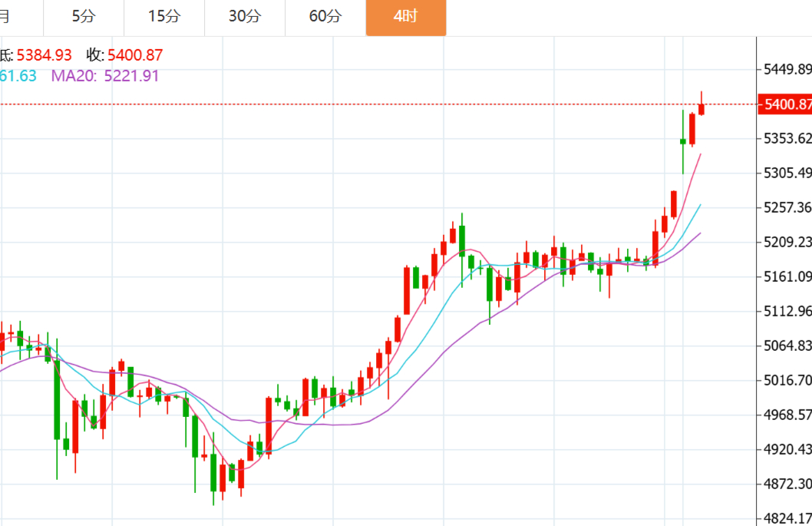Click the MA20 5221.91 indicator label
812x526 pixels.
pos(105,75)
